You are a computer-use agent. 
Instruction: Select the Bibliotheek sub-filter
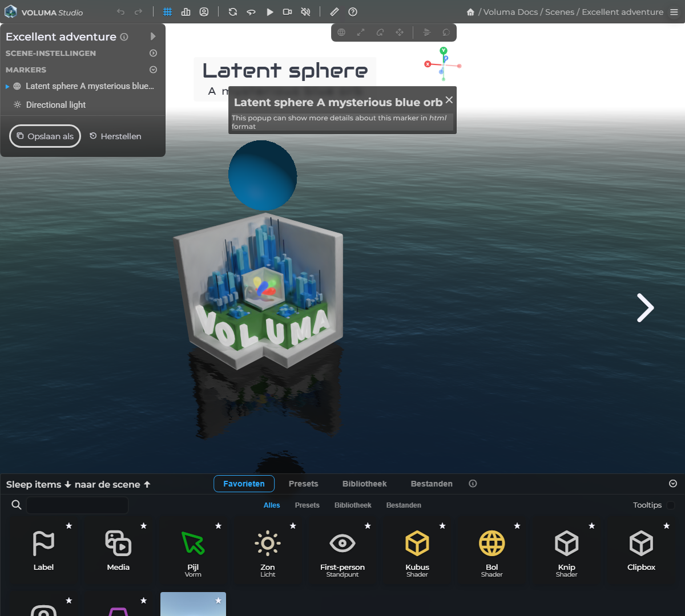point(353,505)
